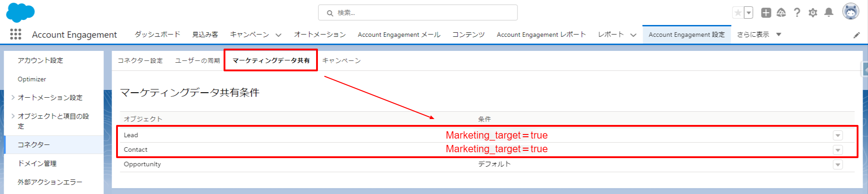The width and height of the screenshot is (868, 194).
Task: Open オブジェクトと項目の設定 sidebar item
Action: (x=53, y=121)
